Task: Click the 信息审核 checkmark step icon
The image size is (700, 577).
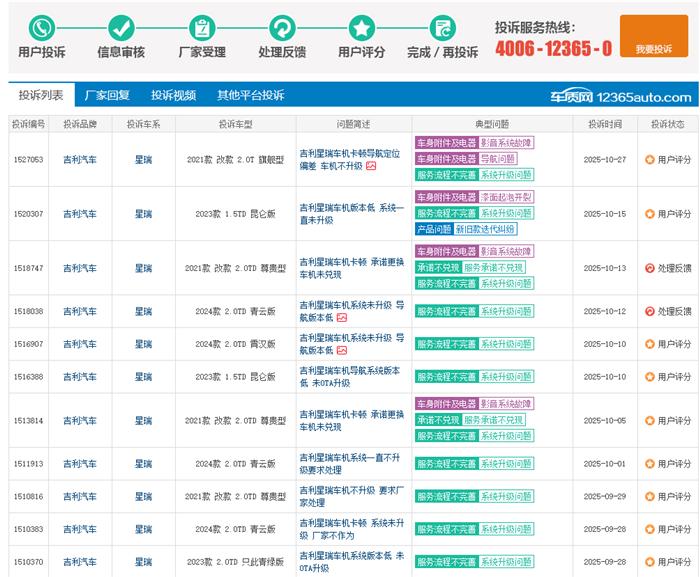Action: coord(121,28)
